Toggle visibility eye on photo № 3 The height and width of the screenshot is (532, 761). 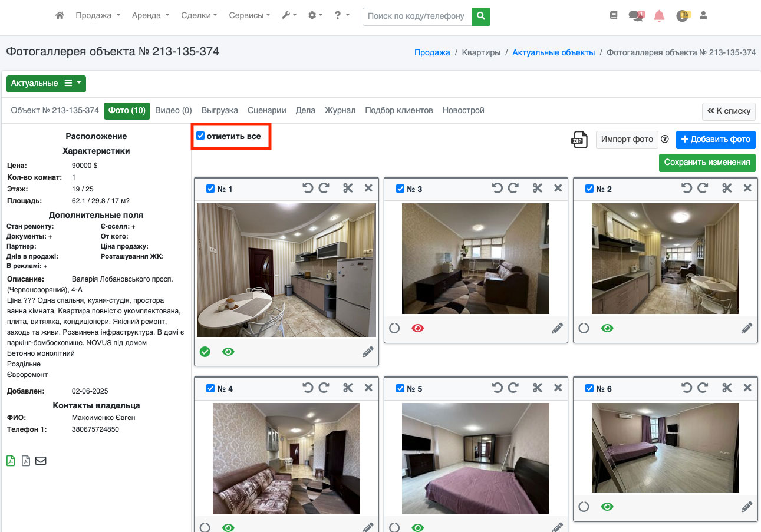coord(418,329)
